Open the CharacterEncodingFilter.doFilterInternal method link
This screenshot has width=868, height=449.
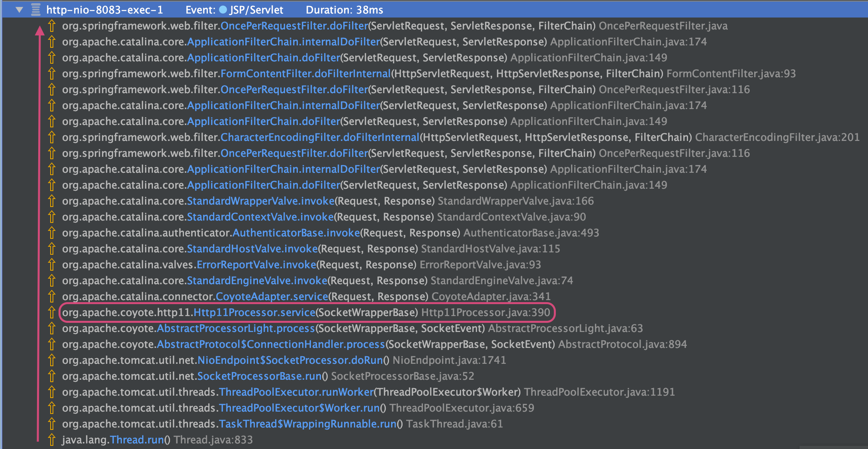(x=320, y=137)
